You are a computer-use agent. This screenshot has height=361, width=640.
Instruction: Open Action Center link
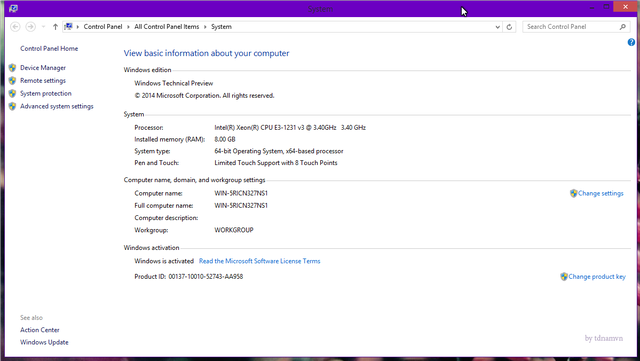[40, 330]
